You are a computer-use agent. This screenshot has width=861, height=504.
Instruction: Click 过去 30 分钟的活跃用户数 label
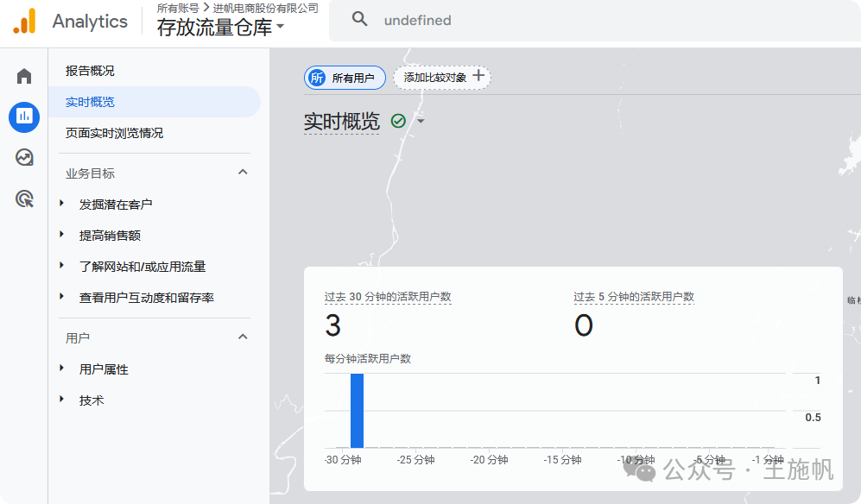pos(388,297)
